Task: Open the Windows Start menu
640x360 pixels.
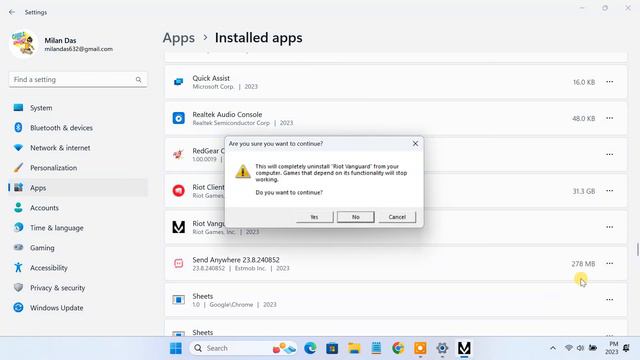Action: coord(176,348)
